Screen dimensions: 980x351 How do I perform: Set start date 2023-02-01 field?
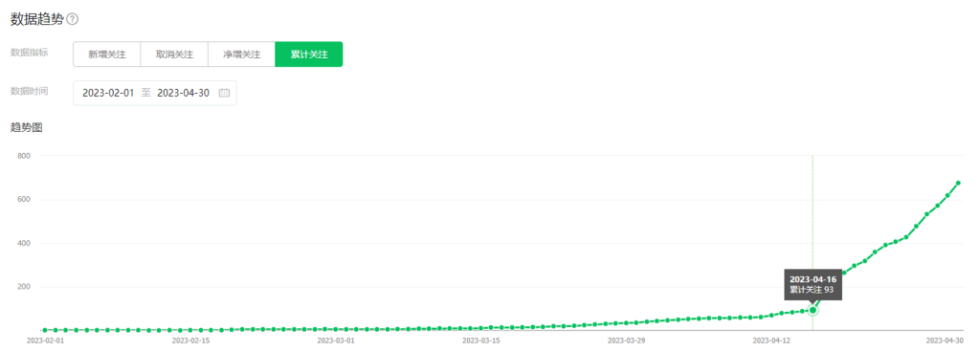pos(108,93)
